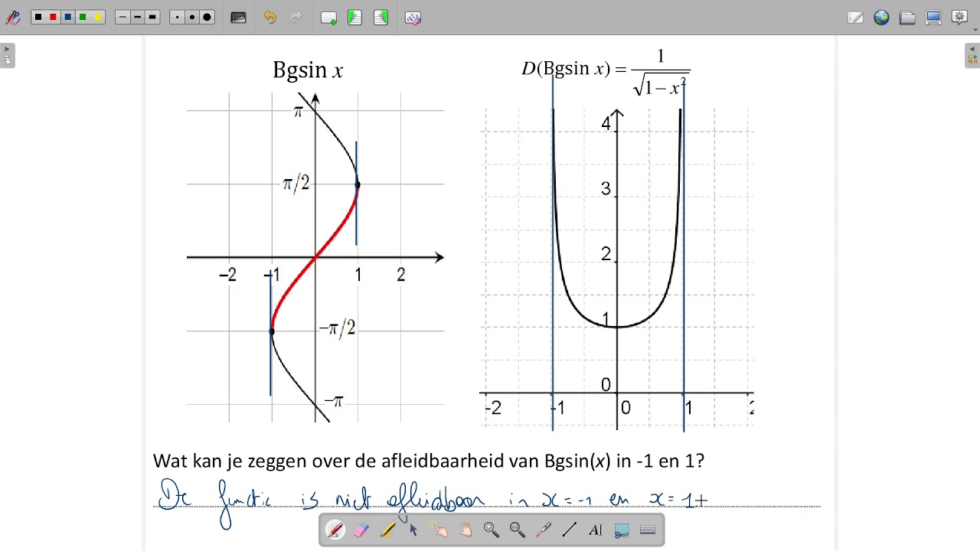Choose the red pen color
Image resolution: width=980 pixels, height=551 pixels.
click(x=53, y=18)
